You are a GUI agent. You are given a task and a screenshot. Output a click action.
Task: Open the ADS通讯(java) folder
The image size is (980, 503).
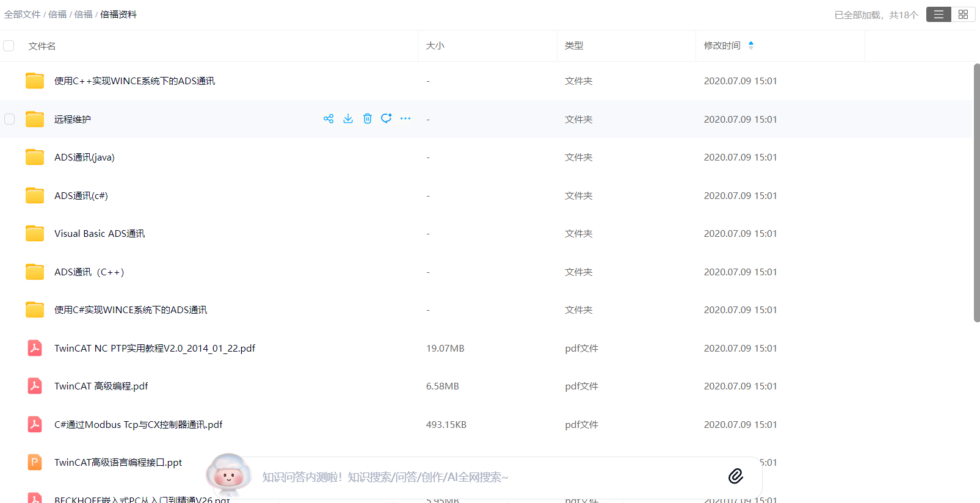[84, 157]
